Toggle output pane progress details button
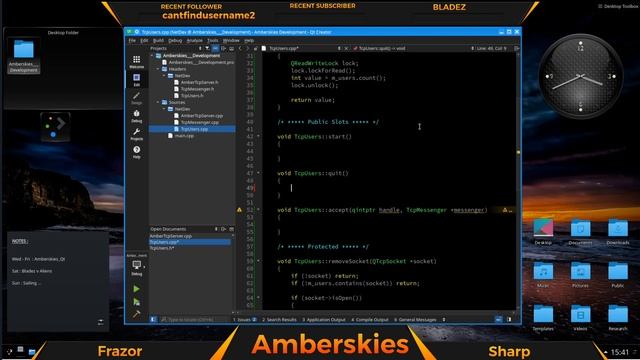 [498, 320]
